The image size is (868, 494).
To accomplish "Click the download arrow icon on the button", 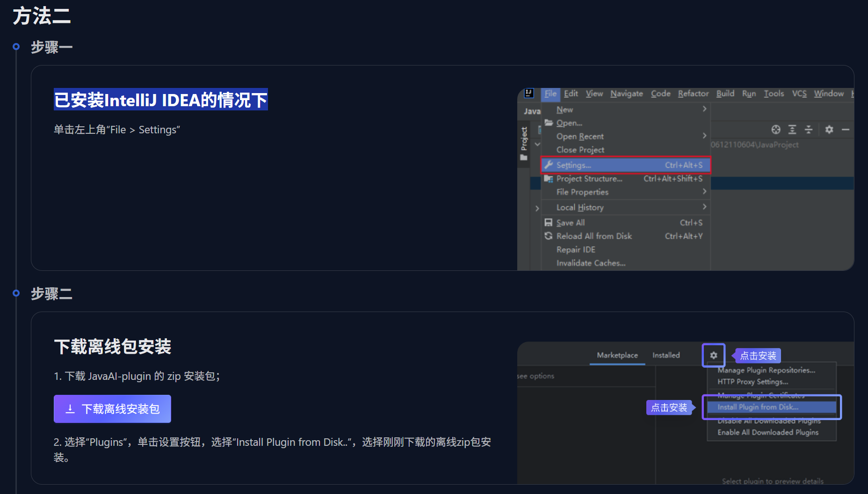I will coord(70,409).
